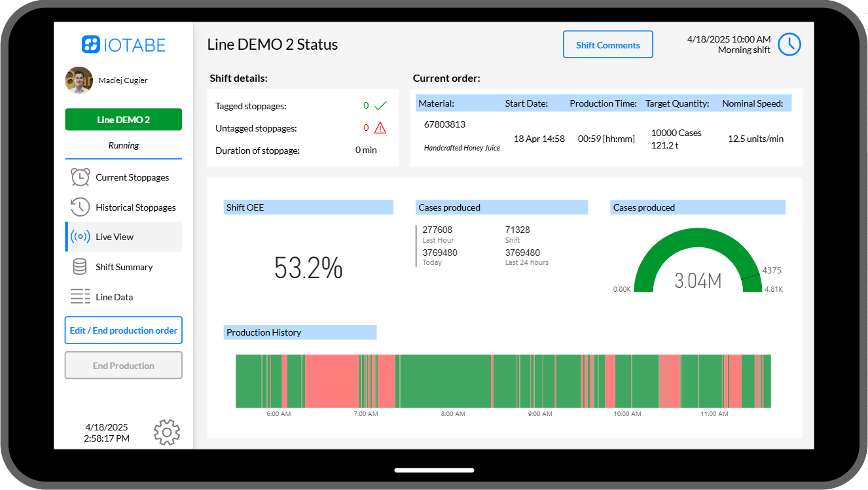The height and width of the screenshot is (490, 868).
Task: Click the Line Data list icon
Action: tap(80, 297)
